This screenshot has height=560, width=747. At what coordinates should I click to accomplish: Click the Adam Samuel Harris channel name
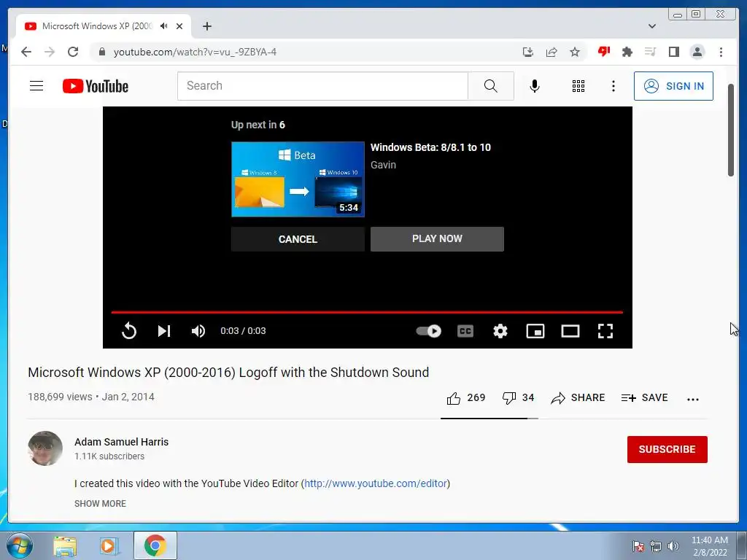click(122, 442)
